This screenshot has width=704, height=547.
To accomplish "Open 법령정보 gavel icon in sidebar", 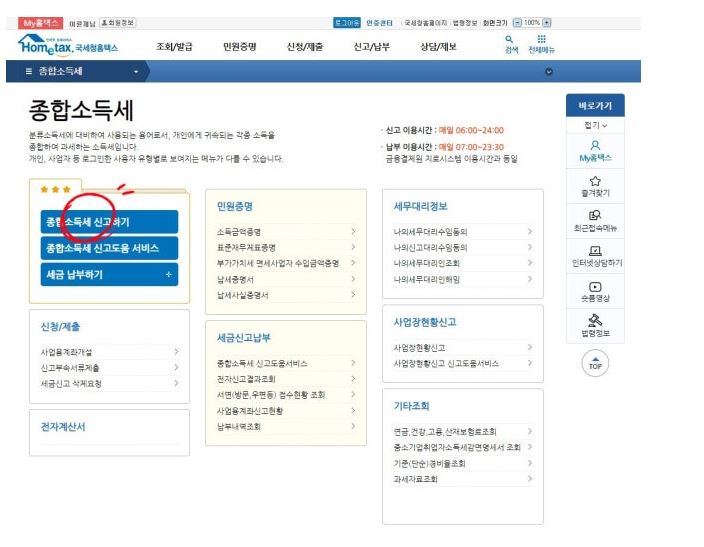I will click(595, 320).
